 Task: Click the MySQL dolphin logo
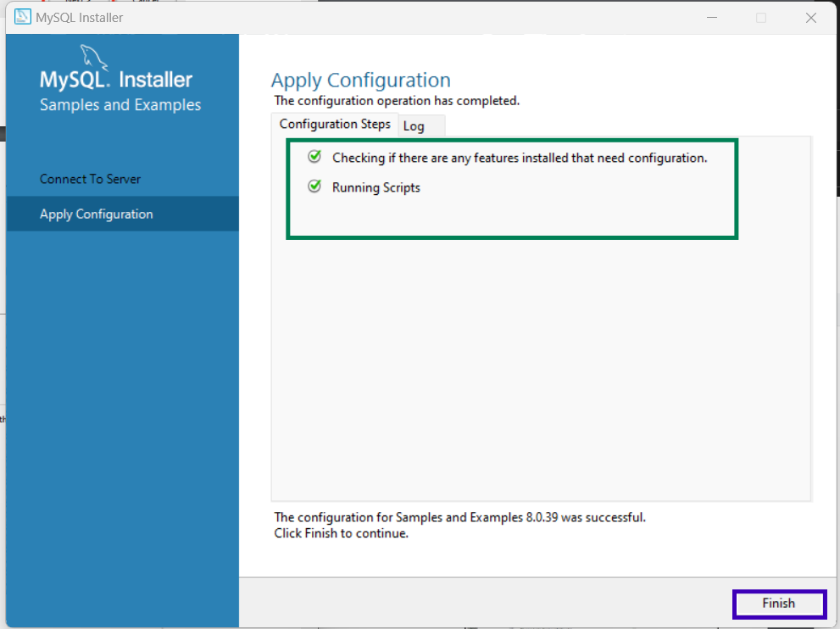(94, 58)
